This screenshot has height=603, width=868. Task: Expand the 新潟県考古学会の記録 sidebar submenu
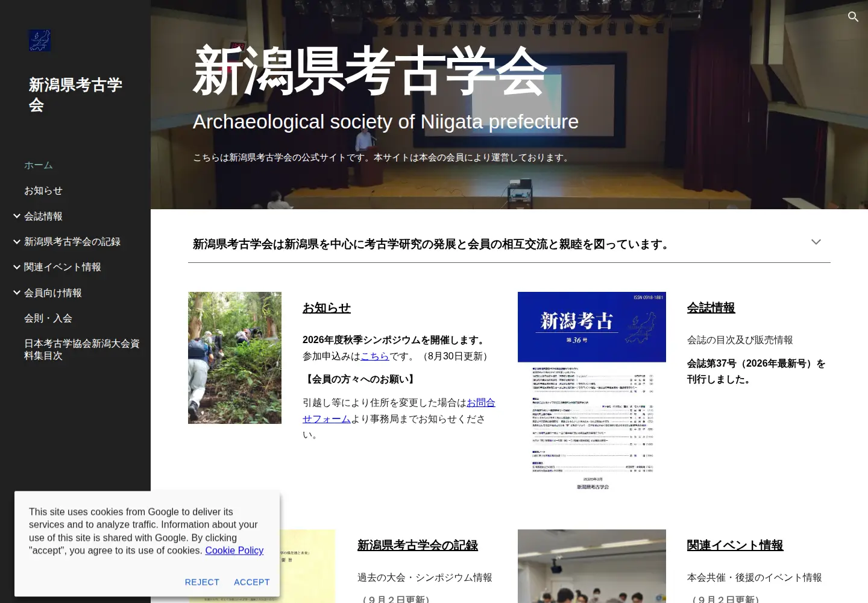(16, 242)
